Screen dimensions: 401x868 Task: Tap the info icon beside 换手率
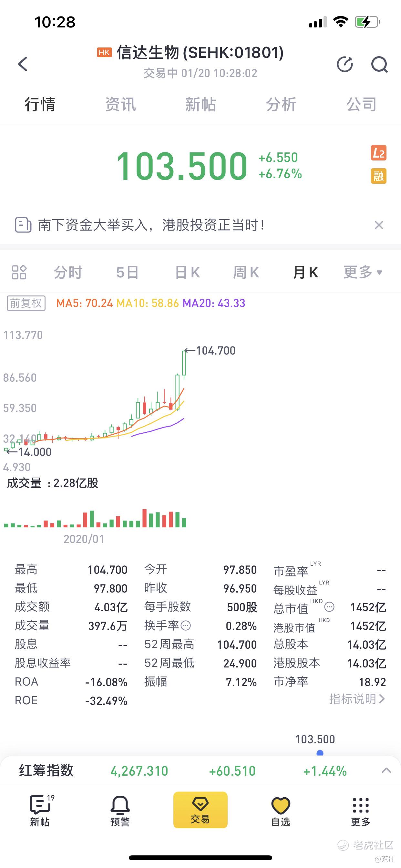(186, 626)
